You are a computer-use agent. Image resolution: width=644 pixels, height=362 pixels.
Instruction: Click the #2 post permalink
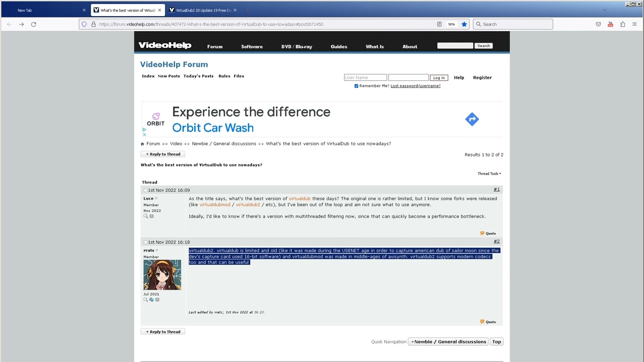pyautogui.click(x=497, y=242)
